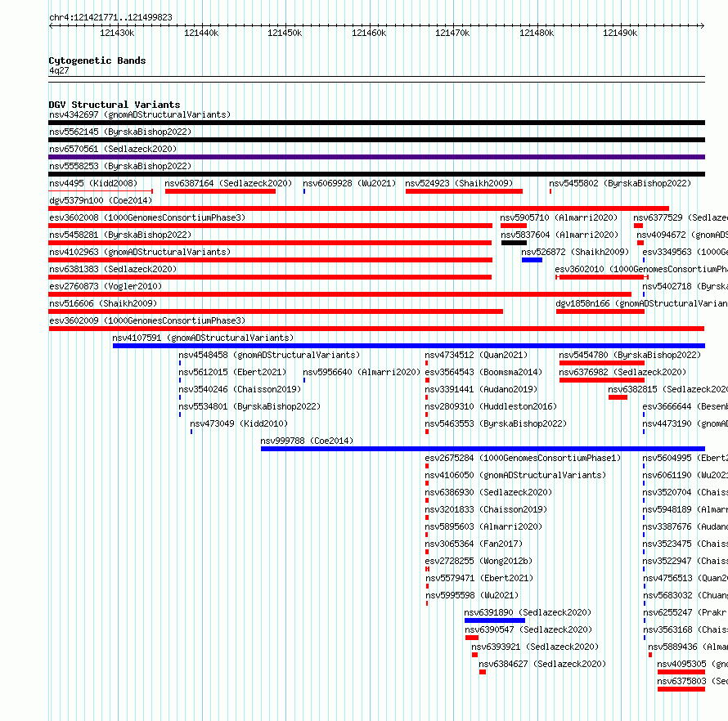This screenshot has height=721, width=728.
Task: Select the 4q27 band label
Action: point(59,70)
